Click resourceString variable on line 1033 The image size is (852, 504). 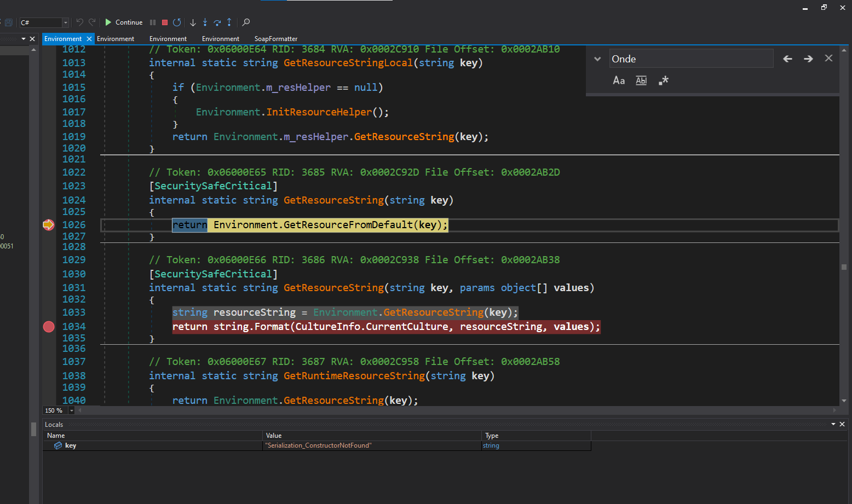[x=255, y=312]
